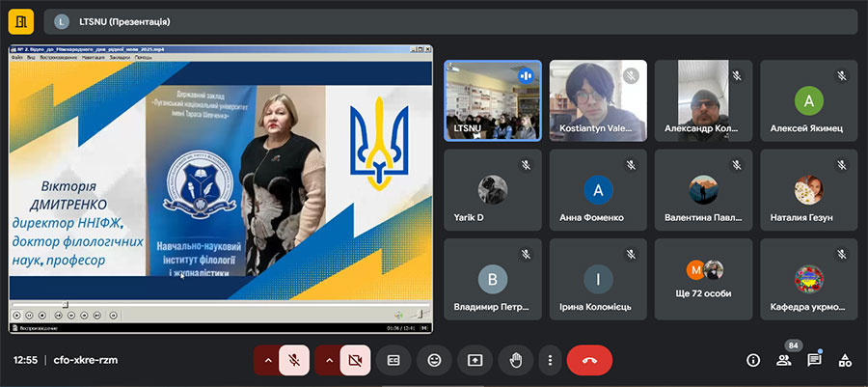Click play in the media player
Viewport: 868px width, 387px height.
pyautogui.click(x=16, y=315)
